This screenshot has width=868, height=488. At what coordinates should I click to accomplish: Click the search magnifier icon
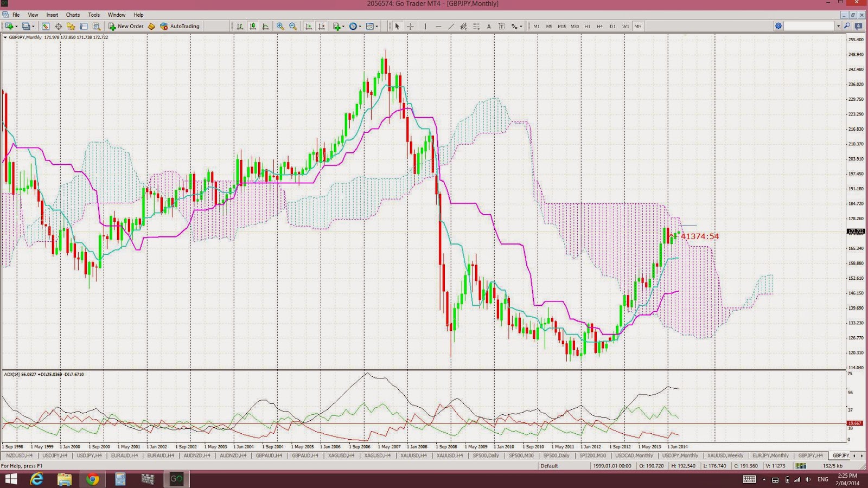(847, 26)
